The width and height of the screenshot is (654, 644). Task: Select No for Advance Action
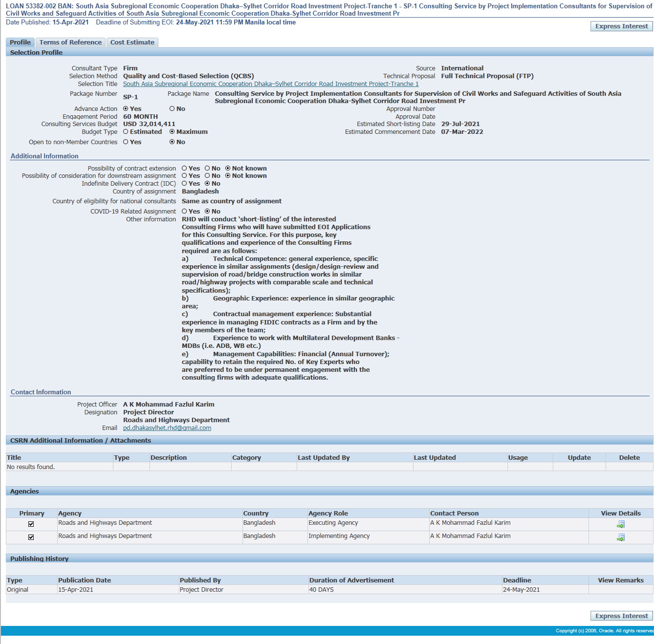pyautogui.click(x=172, y=109)
